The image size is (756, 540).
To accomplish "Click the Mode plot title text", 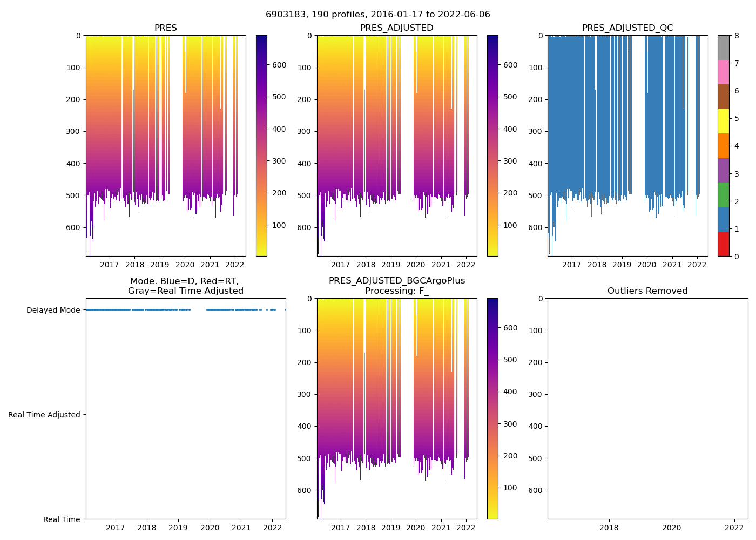I will pyautogui.click(x=185, y=286).
